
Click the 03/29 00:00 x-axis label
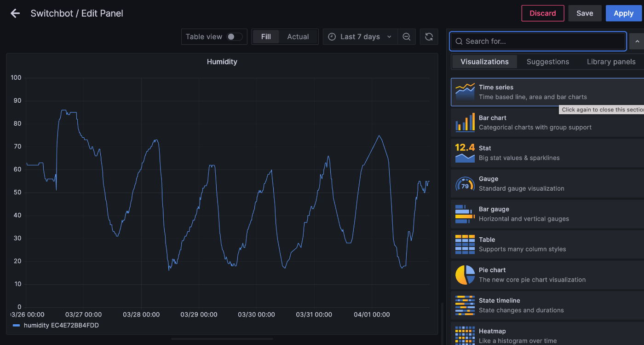click(x=199, y=315)
